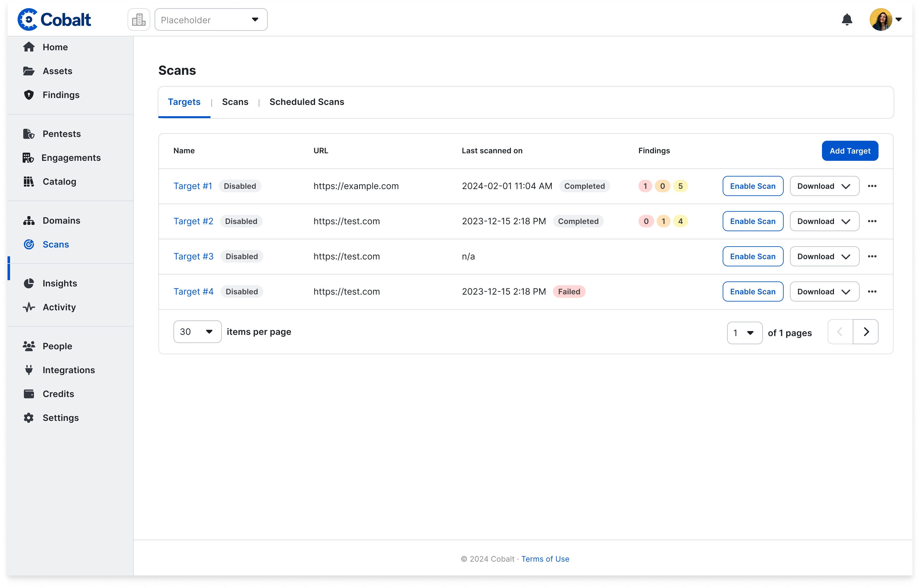The height and width of the screenshot is (588, 920).
Task: Go to the previous page arrow
Action: click(840, 332)
